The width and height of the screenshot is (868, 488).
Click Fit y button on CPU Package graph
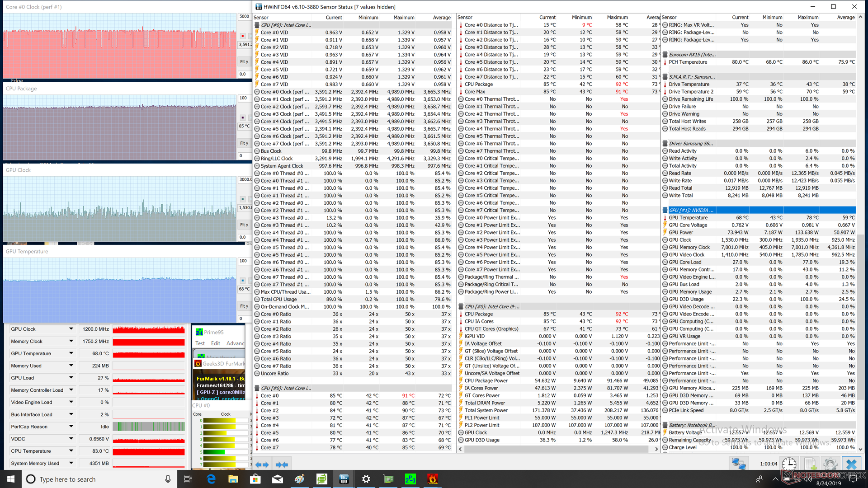[x=244, y=143]
